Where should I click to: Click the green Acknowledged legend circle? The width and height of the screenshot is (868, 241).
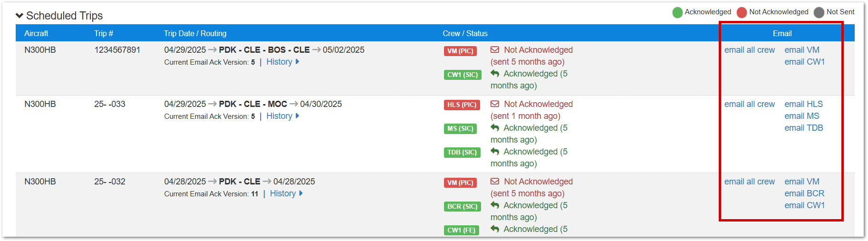[677, 12]
